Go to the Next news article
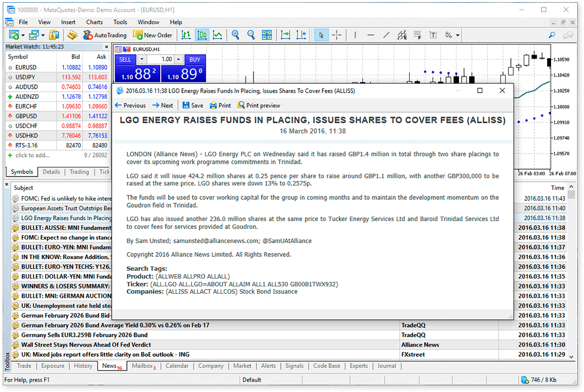The width and height of the screenshot is (584, 392). point(163,106)
